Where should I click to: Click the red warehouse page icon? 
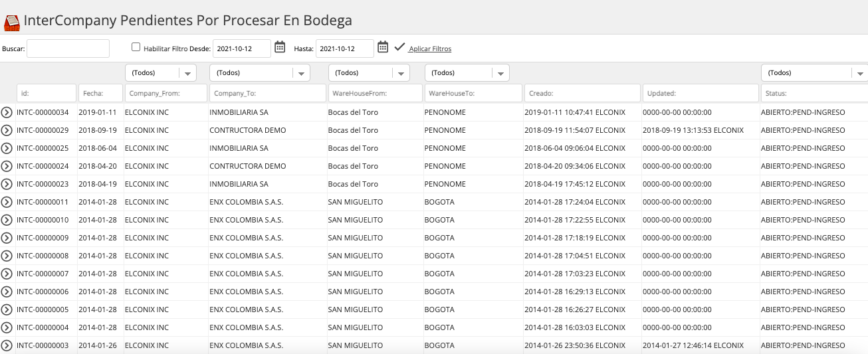pos(11,22)
